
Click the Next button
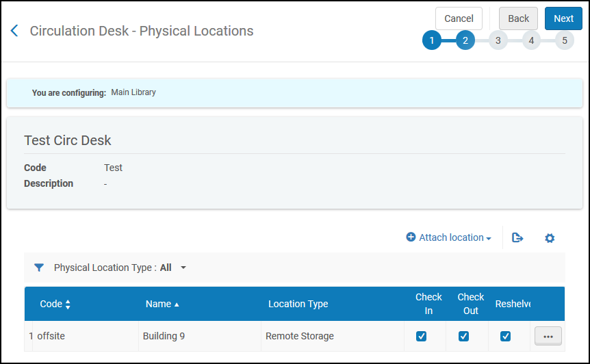563,18
